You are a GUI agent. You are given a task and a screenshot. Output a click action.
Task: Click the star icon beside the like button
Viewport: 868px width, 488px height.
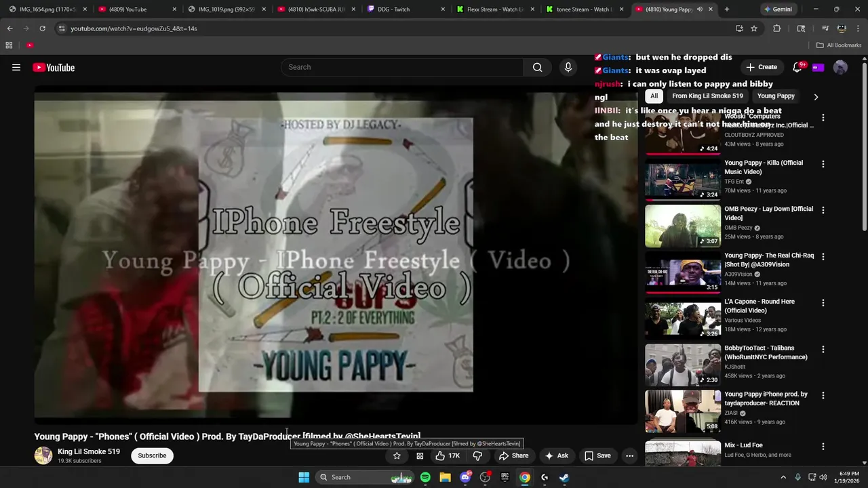pos(397,455)
